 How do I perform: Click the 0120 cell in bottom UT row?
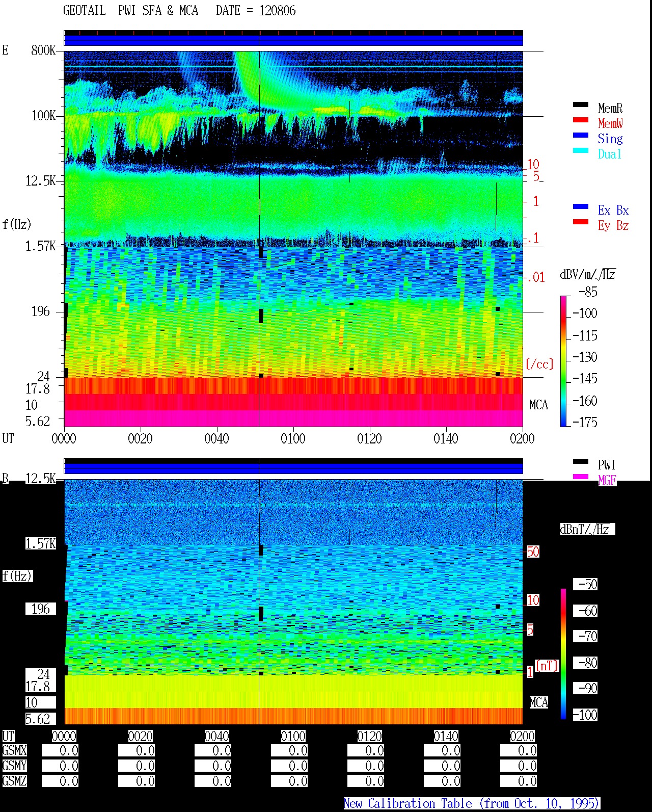tap(369, 736)
